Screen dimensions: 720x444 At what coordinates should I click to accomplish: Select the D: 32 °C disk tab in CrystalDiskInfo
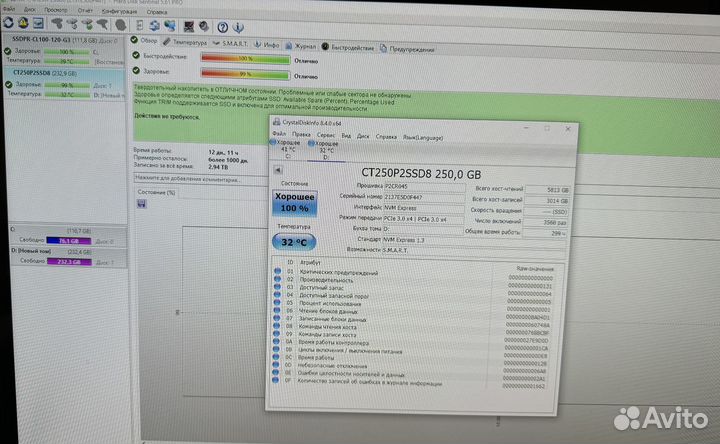(x=324, y=150)
